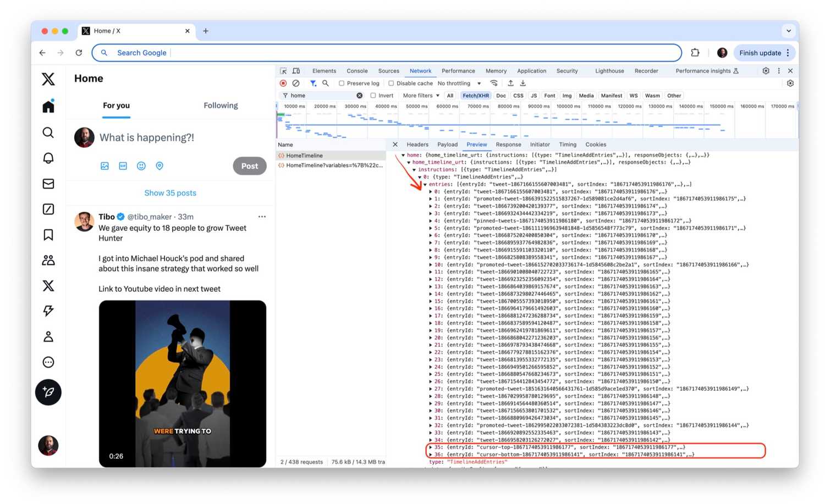Image resolution: width=825 pixels, height=504 pixels.
Task: Tick the Invert filter checkbox
Action: pos(373,96)
